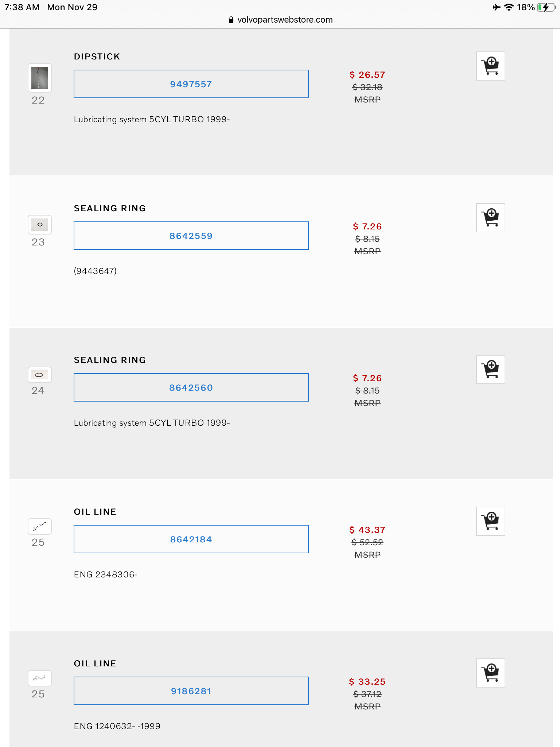Add oil line 8642184 to cart
The image size is (560, 747).
coord(490,521)
